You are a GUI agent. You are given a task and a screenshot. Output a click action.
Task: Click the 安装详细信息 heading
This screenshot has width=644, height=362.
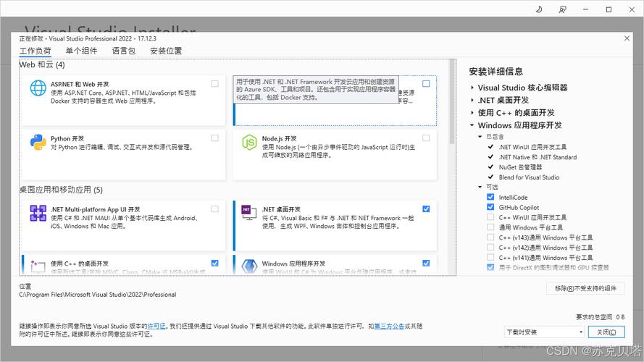(x=496, y=72)
